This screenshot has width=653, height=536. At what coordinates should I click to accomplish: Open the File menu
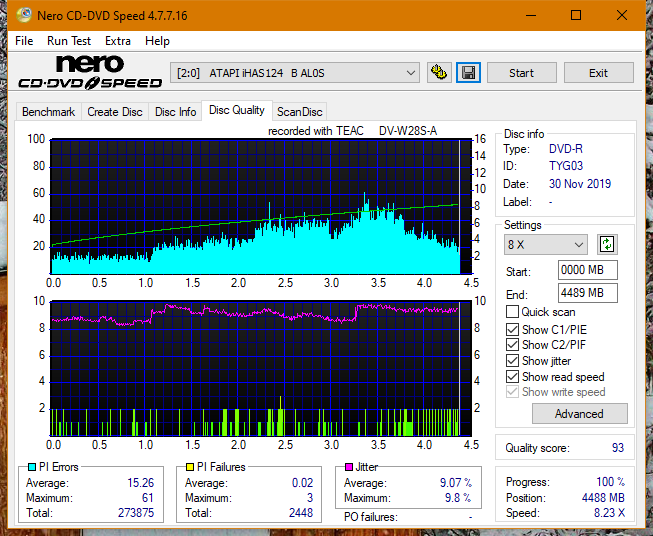24,41
